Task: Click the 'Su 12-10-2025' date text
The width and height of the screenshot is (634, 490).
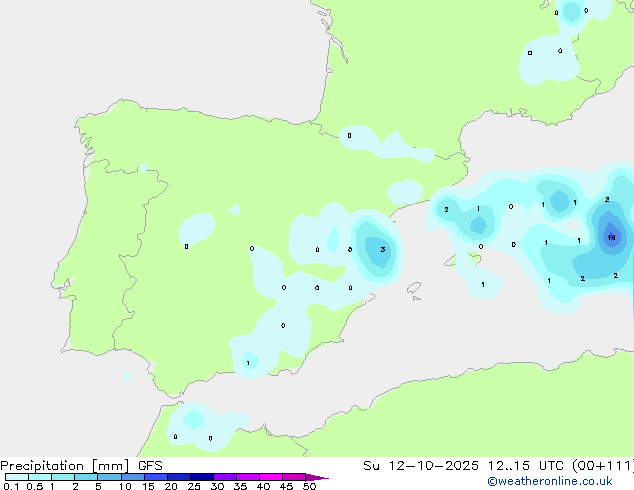Action: (x=421, y=466)
